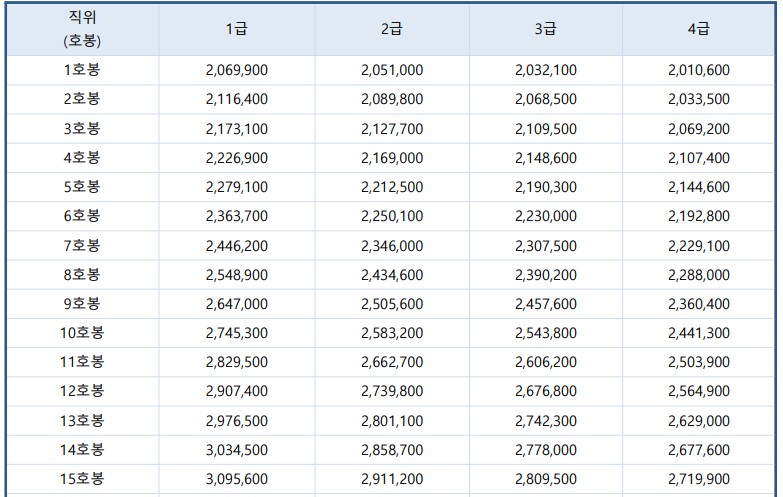Highlight the 2,778,000 amount
Viewport: 783px width, 497px height.
point(546,450)
